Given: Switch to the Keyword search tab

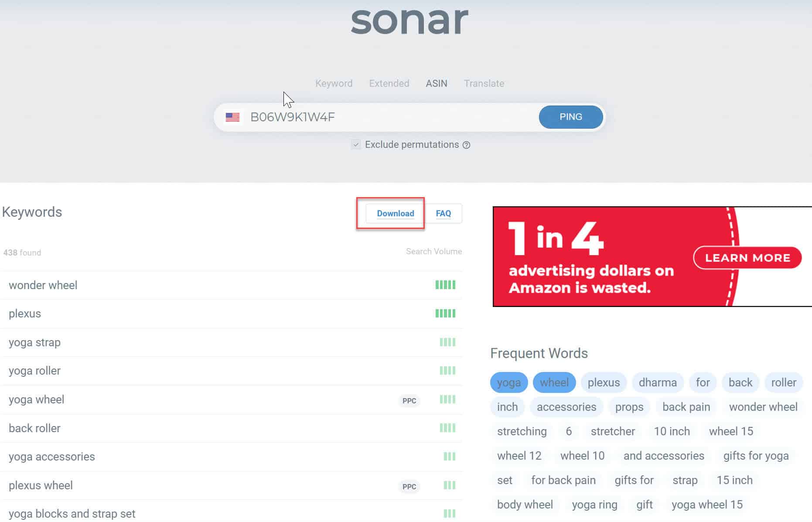Looking at the screenshot, I should pos(334,83).
